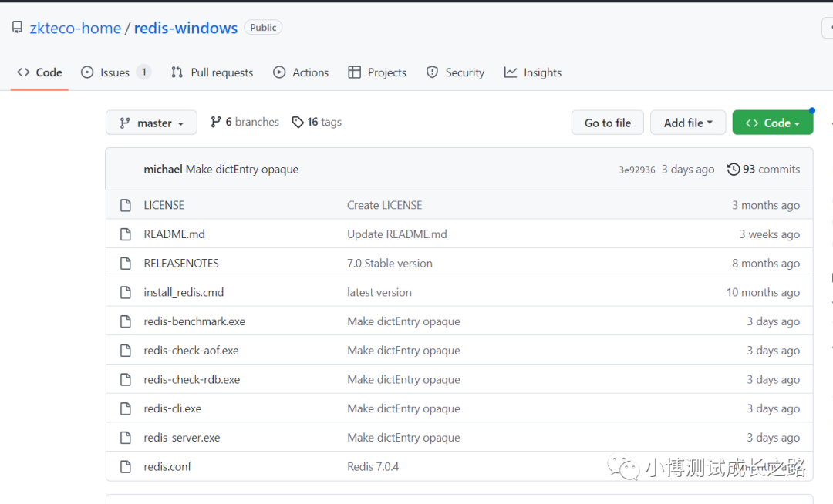Click the file icon for RELEASENOTES
833x504 pixels.
(x=126, y=264)
